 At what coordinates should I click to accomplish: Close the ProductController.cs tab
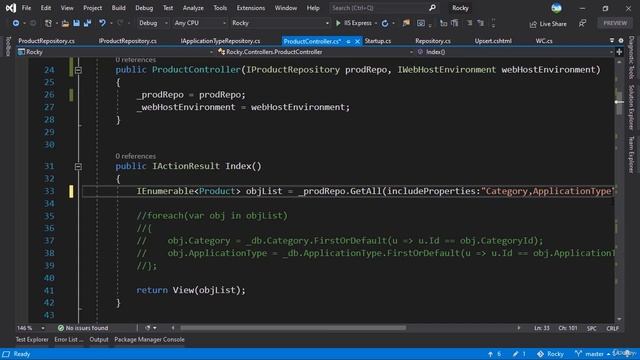[357, 41]
